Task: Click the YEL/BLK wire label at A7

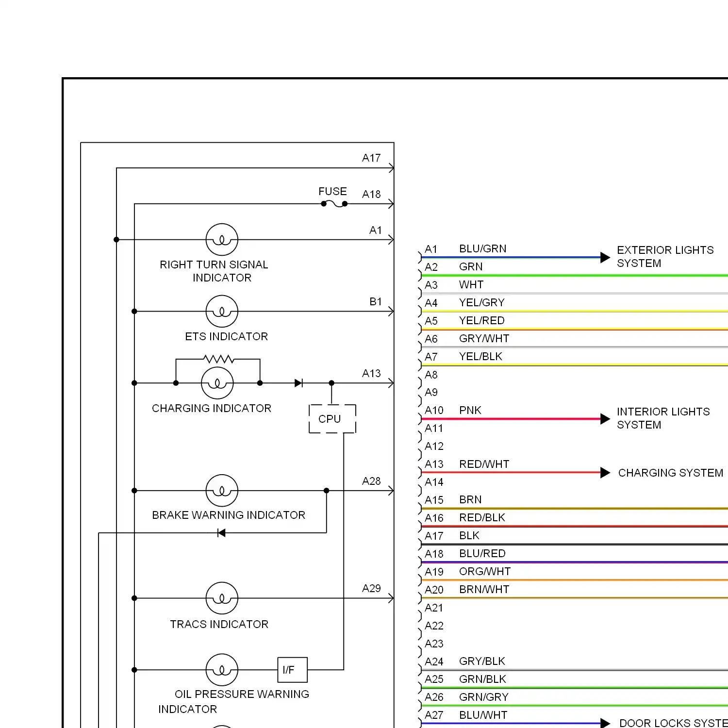Action: 480,356
